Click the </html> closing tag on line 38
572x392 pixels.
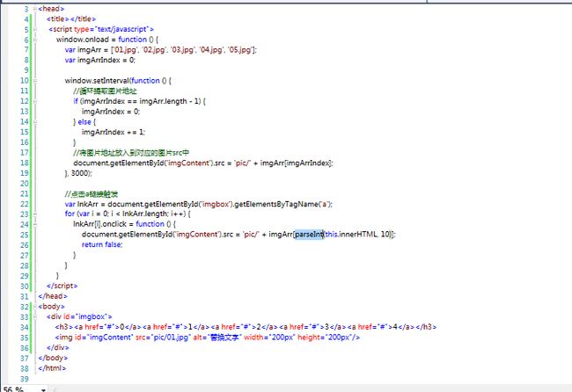click(52, 368)
